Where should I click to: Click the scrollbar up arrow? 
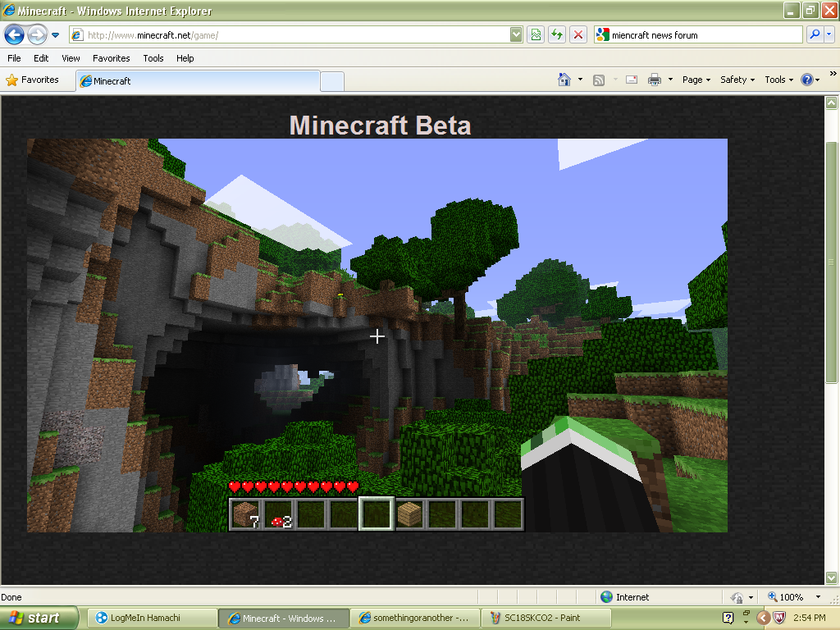coord(832,103)
